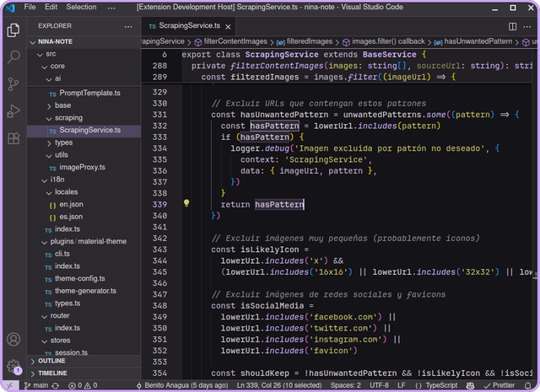The width and height of the screenshot is (540, 392).
Task: Click the lightbulb code action icon
Action: coord(186,204)
